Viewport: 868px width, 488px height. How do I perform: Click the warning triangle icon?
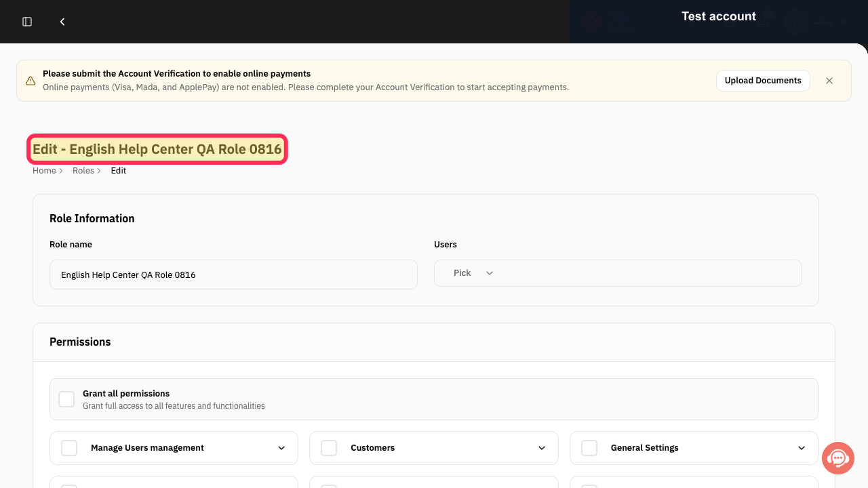31,81
